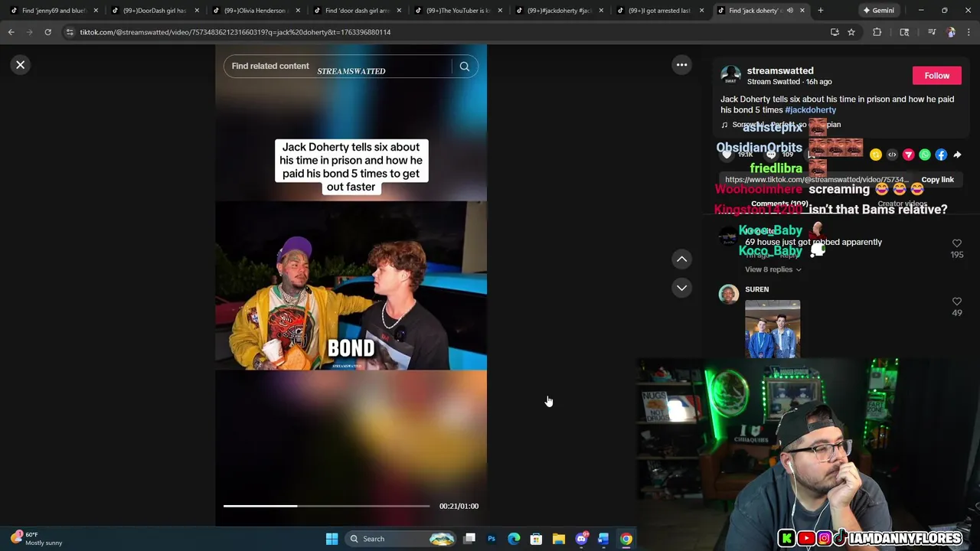The image size is (980, 551).
Task: Follow the streamswatted account
Action: tap(936, 76)
